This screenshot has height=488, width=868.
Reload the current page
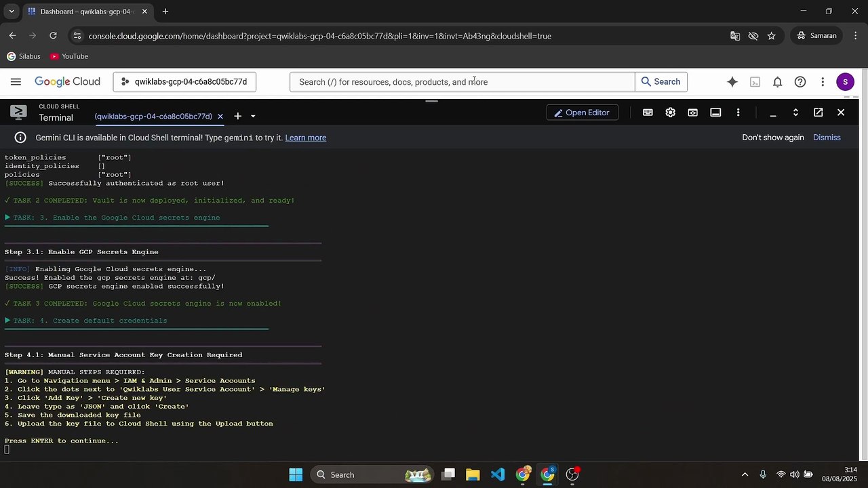point(53,35)
